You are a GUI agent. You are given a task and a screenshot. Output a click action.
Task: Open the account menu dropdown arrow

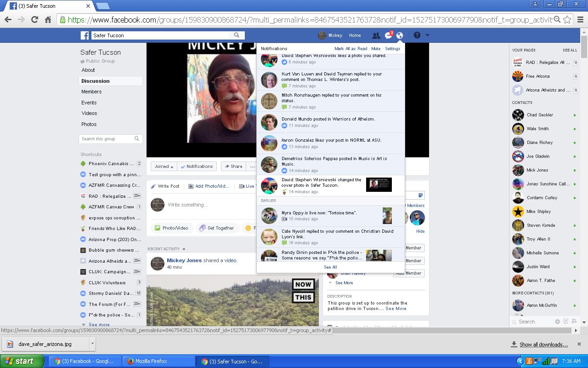click(x=427, y=35)
